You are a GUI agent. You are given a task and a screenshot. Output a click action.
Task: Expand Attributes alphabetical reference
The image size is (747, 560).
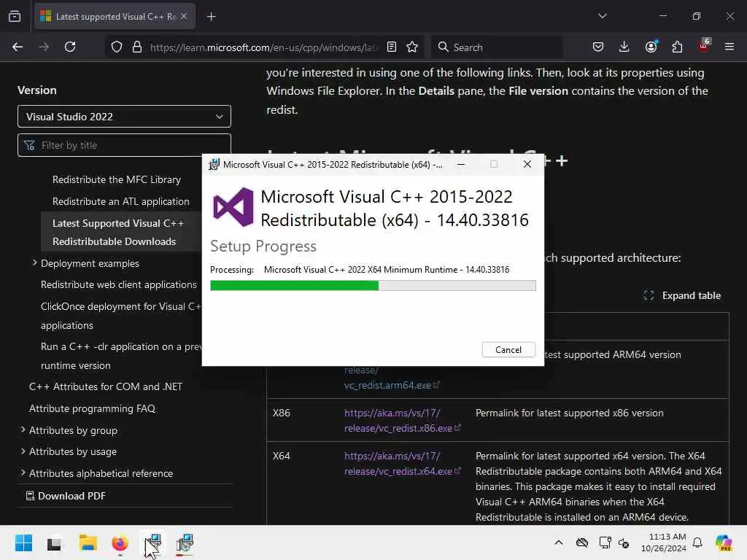click(x=23, y=472)
